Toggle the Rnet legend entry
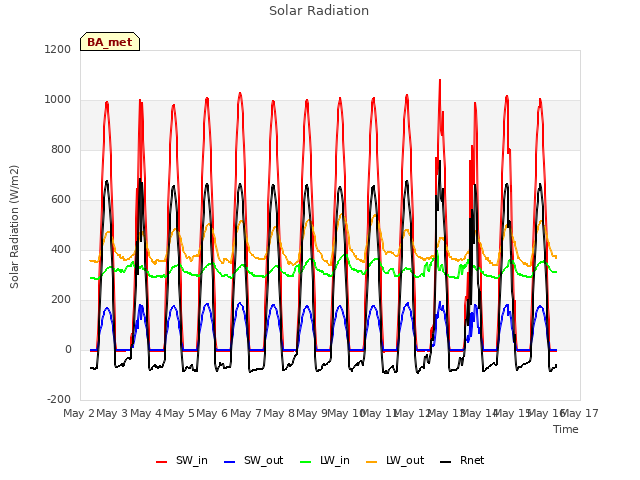Screen dimensions: 640x480 [x=462, y=460]
